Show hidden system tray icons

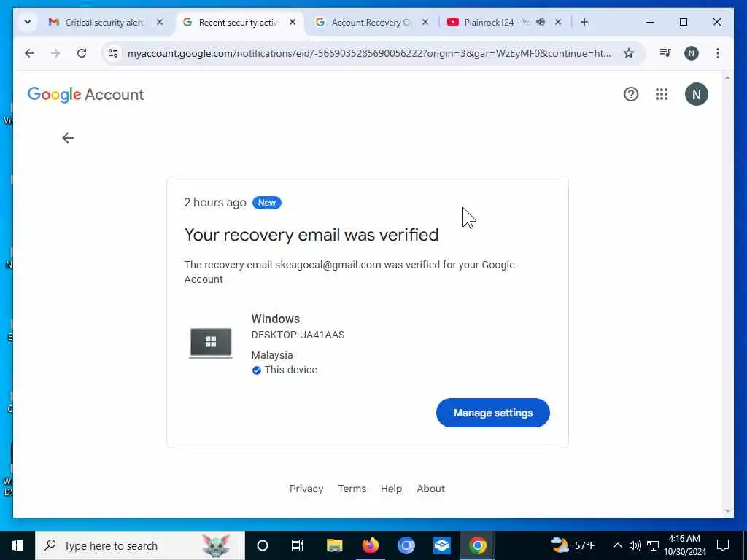pyautogui.click(x=617, y=545)
